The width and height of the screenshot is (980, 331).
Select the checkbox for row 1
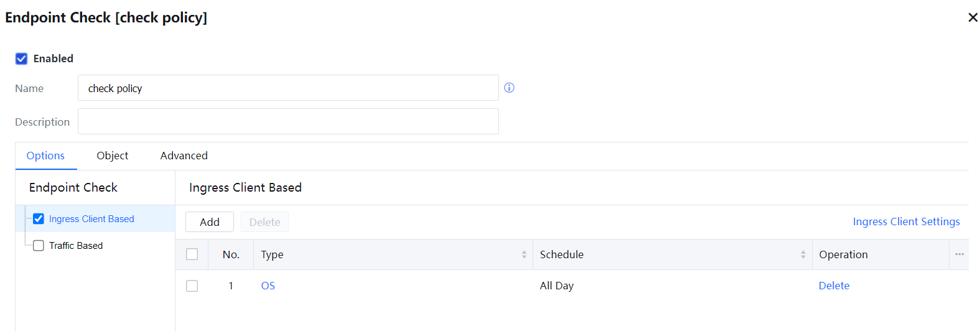[x=192, y=286]
